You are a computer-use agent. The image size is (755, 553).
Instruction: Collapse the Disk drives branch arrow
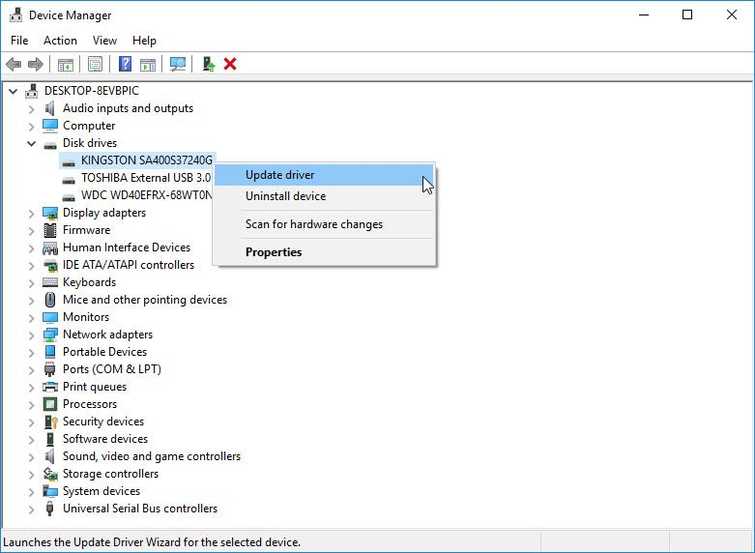click(31, 143)
